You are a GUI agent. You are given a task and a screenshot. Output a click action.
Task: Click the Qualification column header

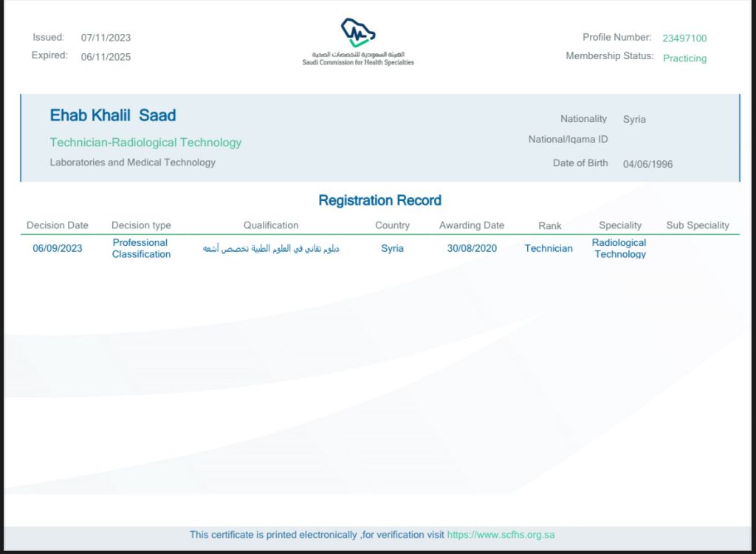271,225
